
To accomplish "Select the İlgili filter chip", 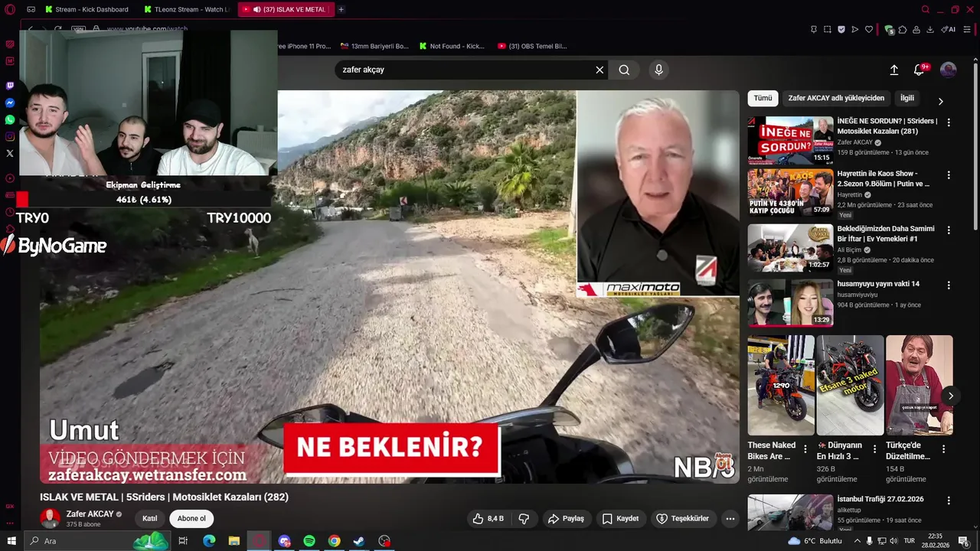I will 907,98.
